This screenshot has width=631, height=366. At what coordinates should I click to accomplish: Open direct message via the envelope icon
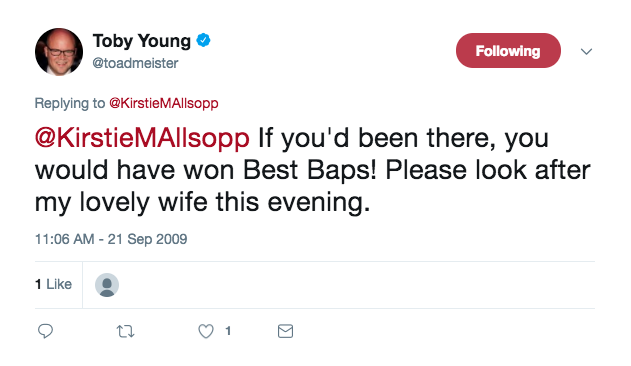click(x=285, y=331)
